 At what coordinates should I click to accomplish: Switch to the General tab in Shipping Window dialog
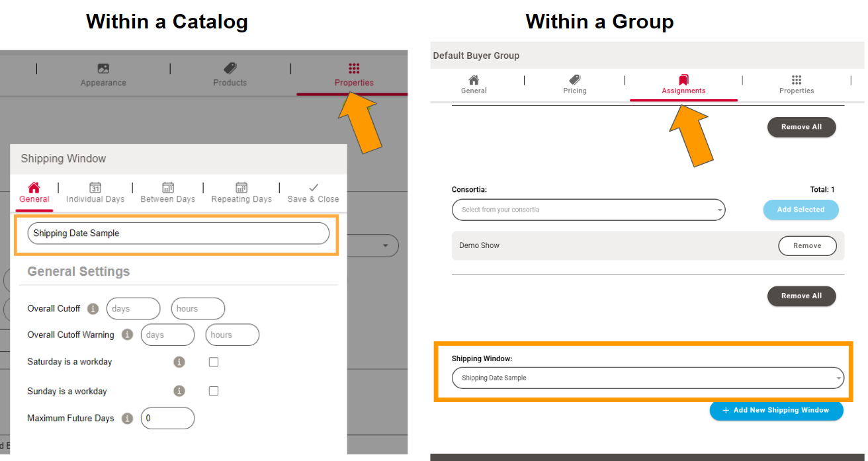[34, 189]
